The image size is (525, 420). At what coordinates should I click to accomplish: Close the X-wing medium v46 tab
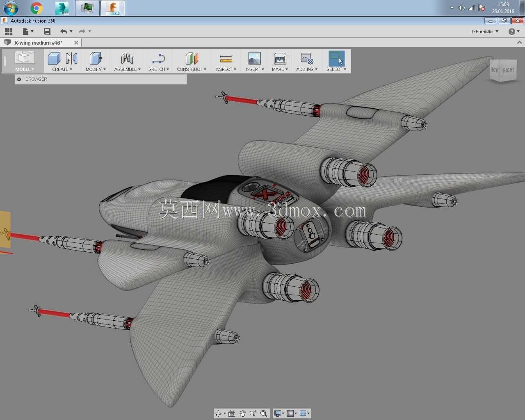coord(76,43)
